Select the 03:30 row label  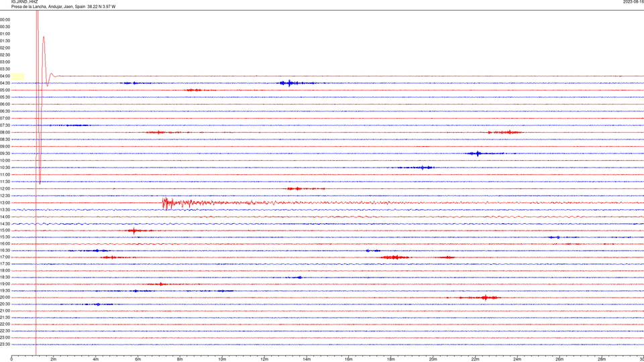(5, 69)
